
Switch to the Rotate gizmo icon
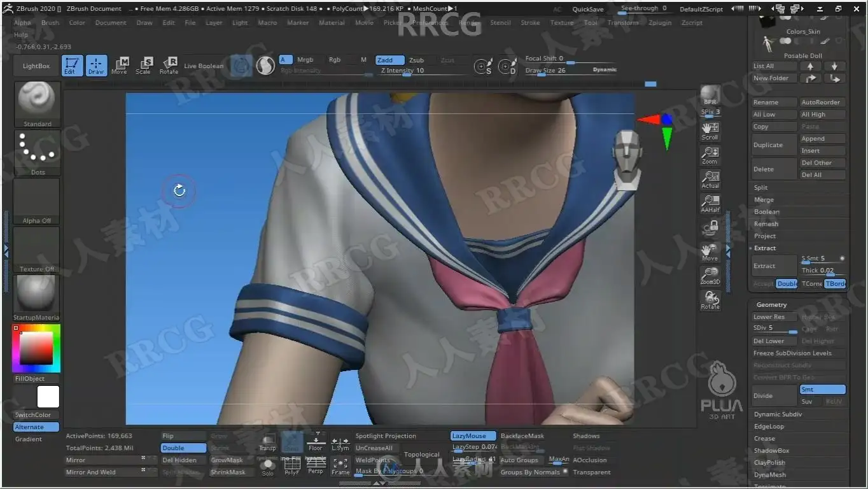point(169,66)
